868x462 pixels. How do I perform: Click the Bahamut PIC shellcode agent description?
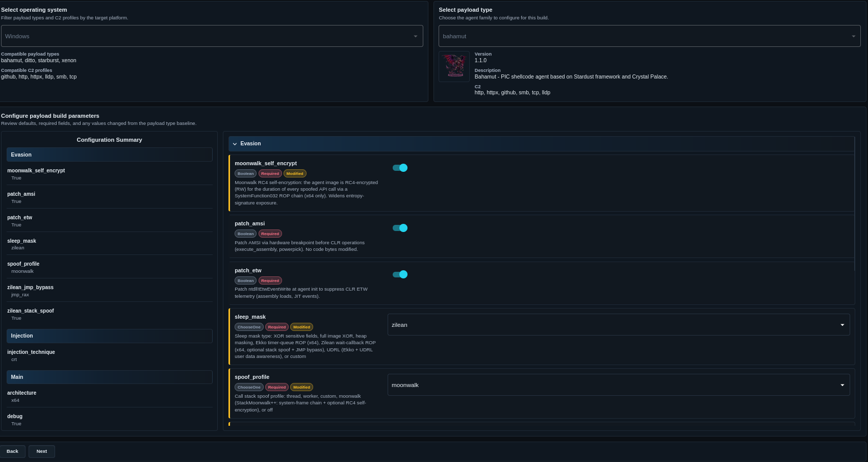571,76
